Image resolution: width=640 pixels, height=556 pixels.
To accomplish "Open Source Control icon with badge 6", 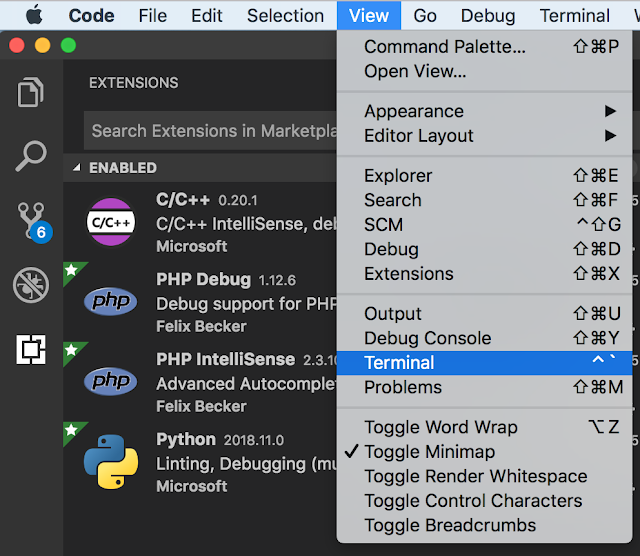I will pyautogui.click(x=33, y=222).
